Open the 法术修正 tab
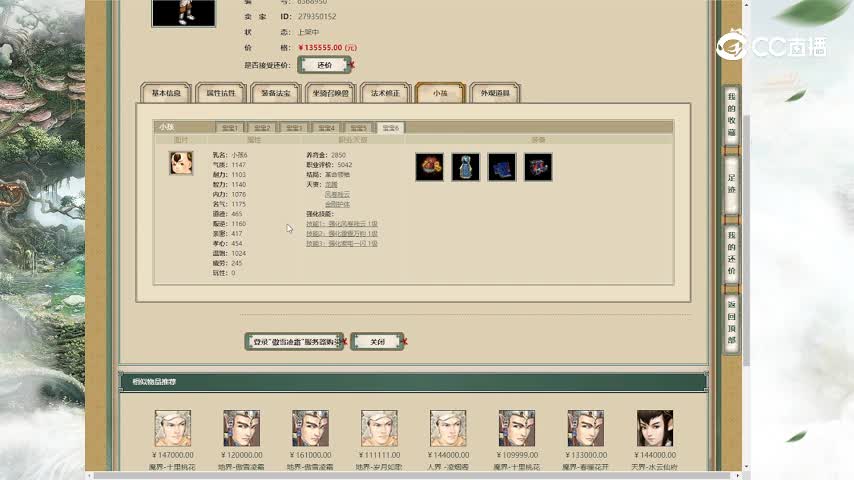Screen dimensions: 854x480 click(385, 93)
